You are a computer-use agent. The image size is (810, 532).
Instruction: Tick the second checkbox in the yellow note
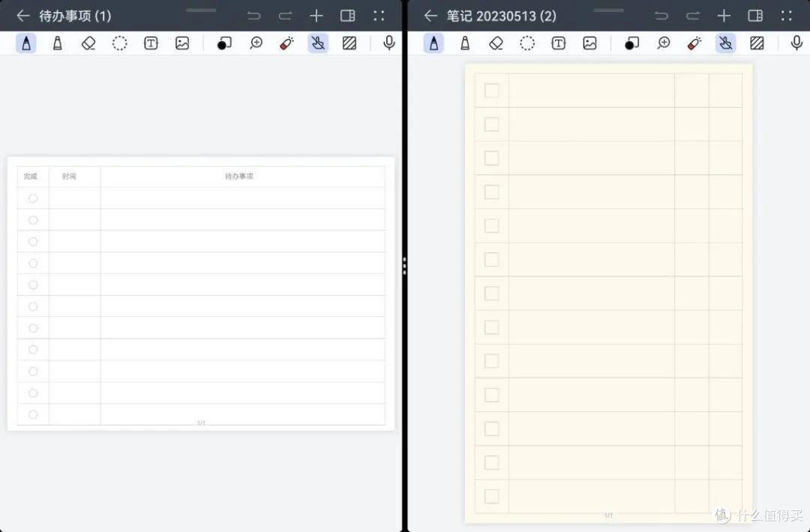pos(492,124)
